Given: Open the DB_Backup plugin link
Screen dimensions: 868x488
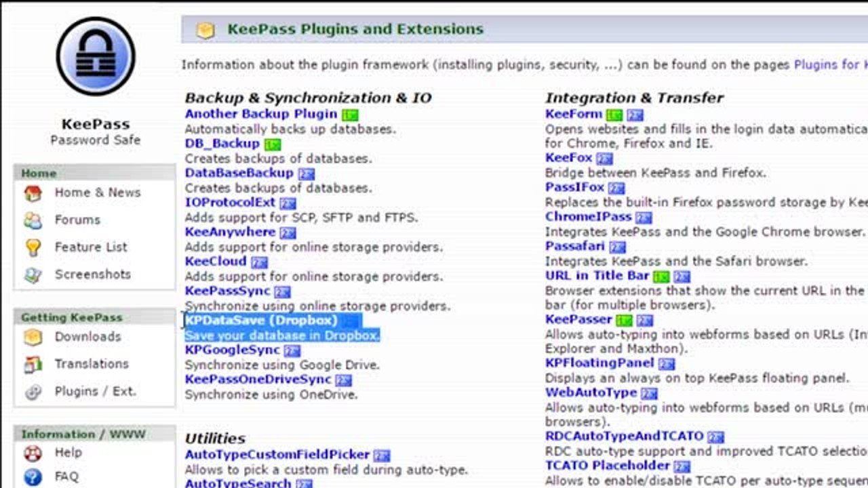Looking at the screenshot, I should 222,143.
